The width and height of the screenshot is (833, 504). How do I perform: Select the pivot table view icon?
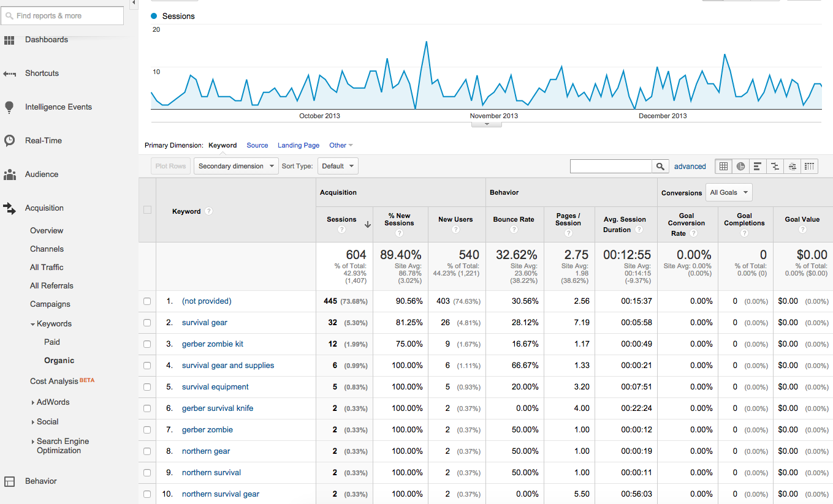[810, 166]
